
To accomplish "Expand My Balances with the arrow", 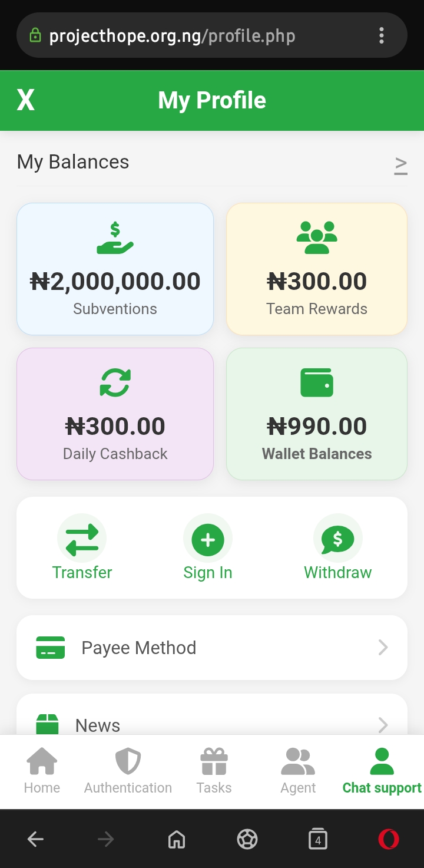I will tap(401, 163).
